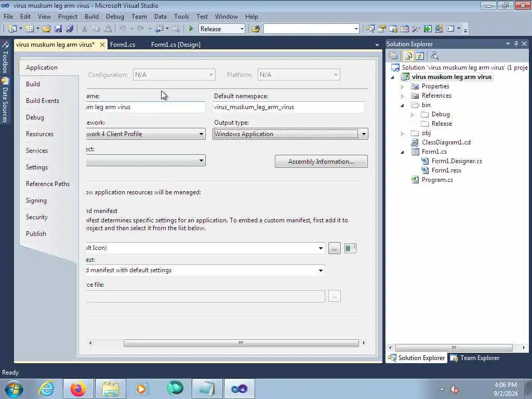The width and height of the screenshot is (532, 399).
Task: Click the Save All icon
Action: pos(70,29)
